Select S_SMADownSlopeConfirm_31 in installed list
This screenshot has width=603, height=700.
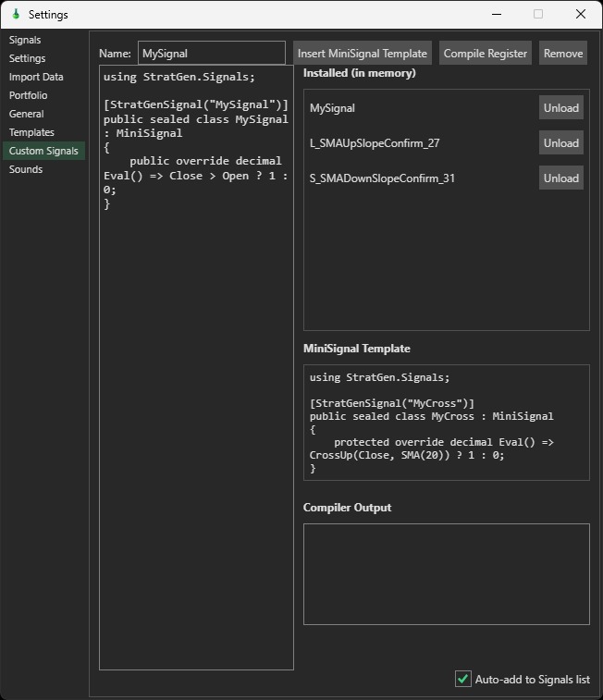[x=382, y=178]
